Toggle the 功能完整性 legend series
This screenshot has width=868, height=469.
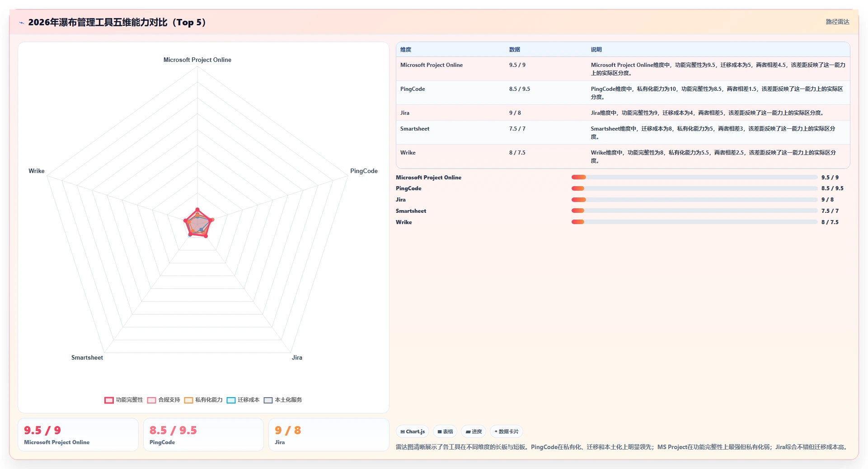click(x=124, y=400)
